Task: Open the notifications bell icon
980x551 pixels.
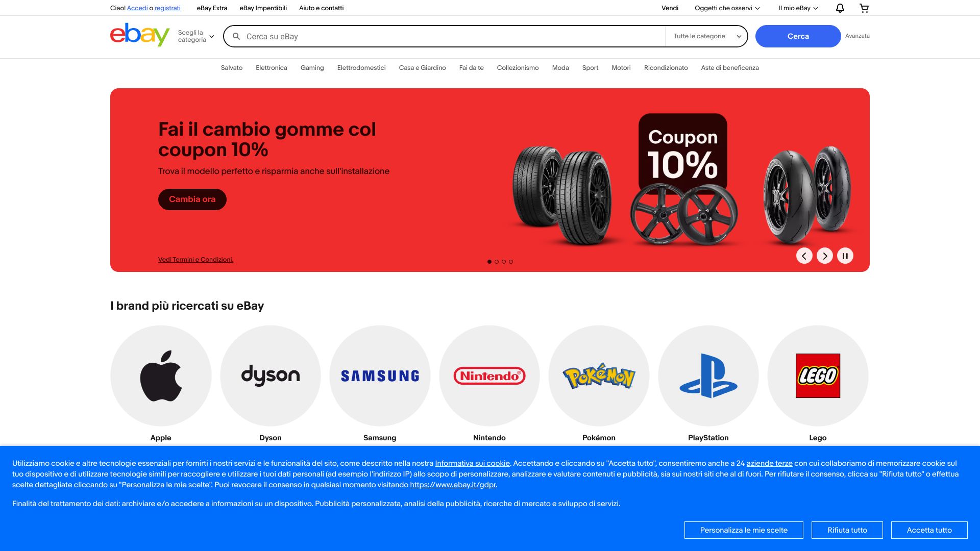Action: pos(840,8)
